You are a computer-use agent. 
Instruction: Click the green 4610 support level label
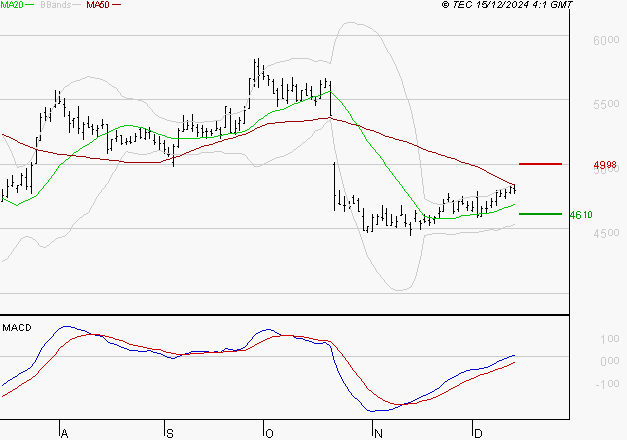coord(582,214)
